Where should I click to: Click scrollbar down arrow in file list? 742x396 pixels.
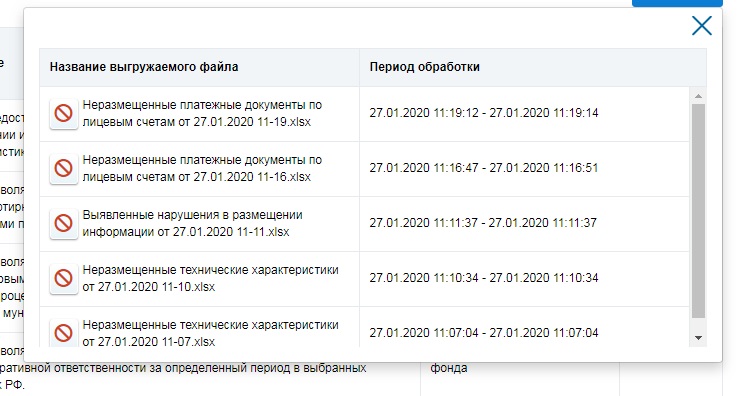(698, 338)
